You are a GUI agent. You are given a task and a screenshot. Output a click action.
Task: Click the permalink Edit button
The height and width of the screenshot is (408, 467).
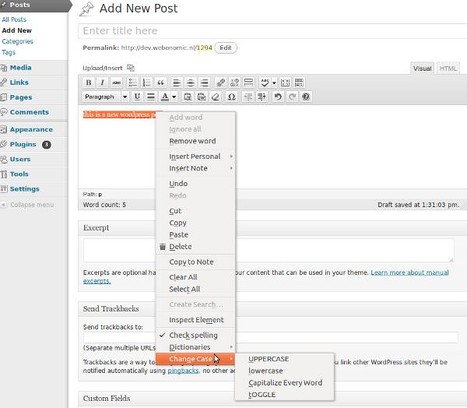(x=226, y=48)
